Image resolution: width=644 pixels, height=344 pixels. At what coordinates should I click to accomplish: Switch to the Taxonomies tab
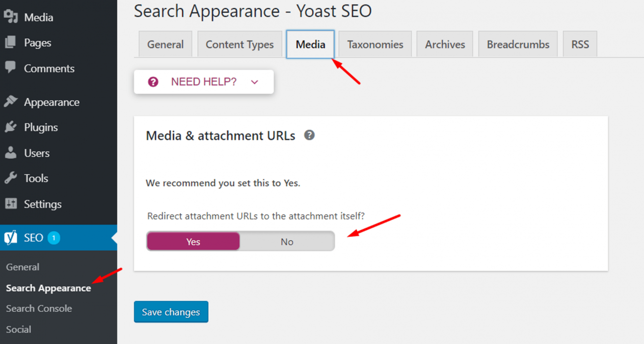[x=375, y=44]
